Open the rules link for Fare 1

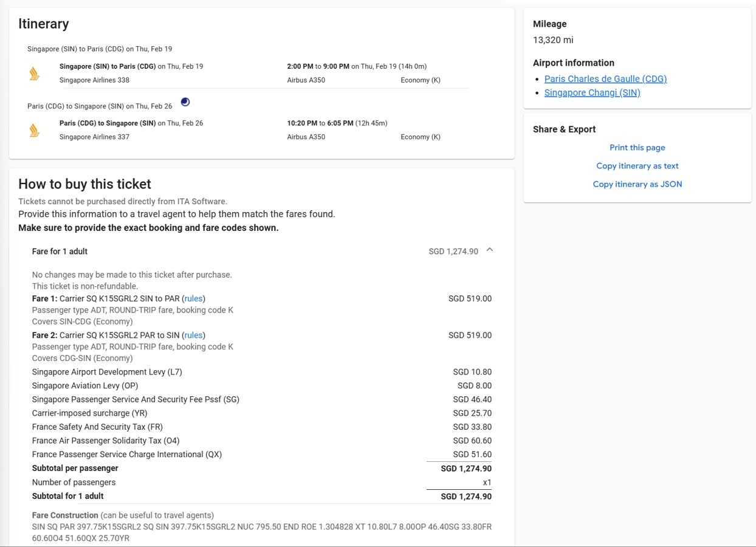(x=193, y=298)
